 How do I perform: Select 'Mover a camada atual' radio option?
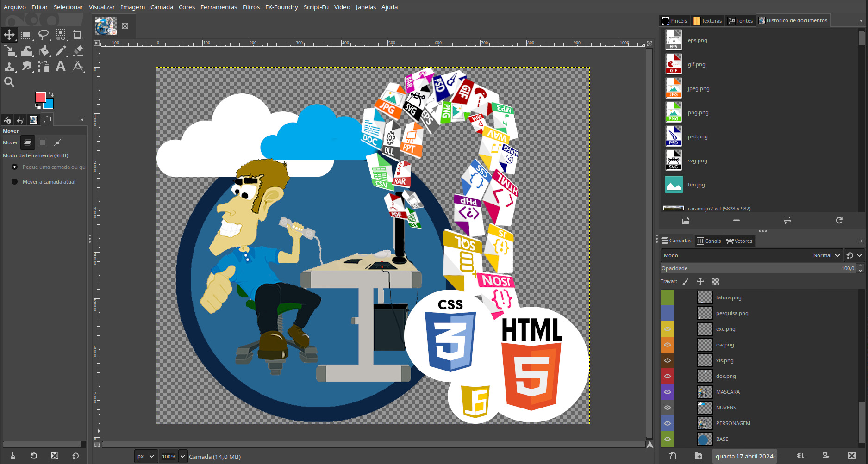15,182
